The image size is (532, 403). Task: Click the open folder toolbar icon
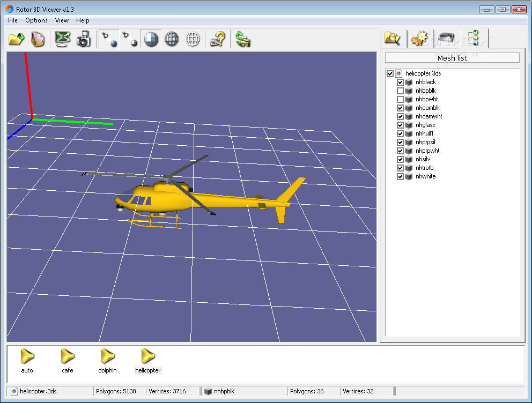coord(16,39)
